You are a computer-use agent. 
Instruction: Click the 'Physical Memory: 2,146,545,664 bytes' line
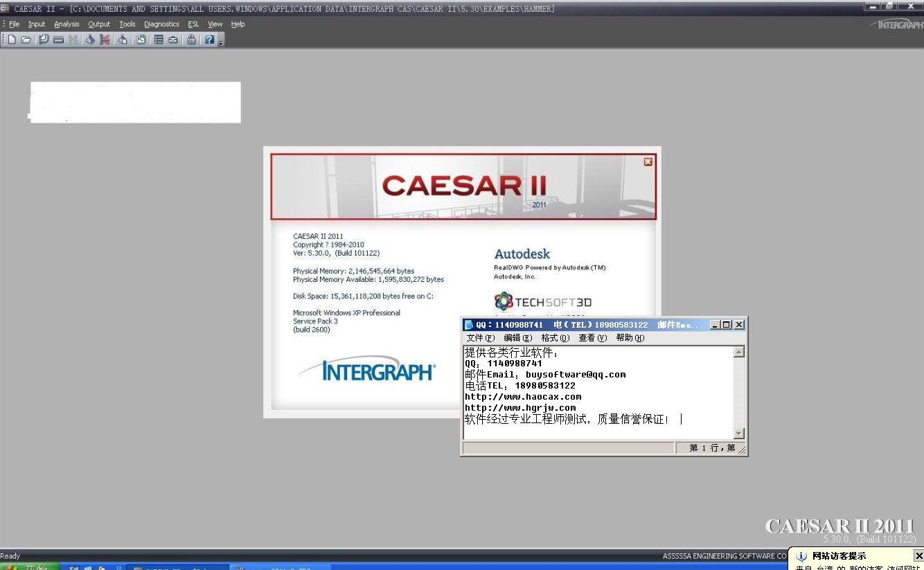(353, 271)
